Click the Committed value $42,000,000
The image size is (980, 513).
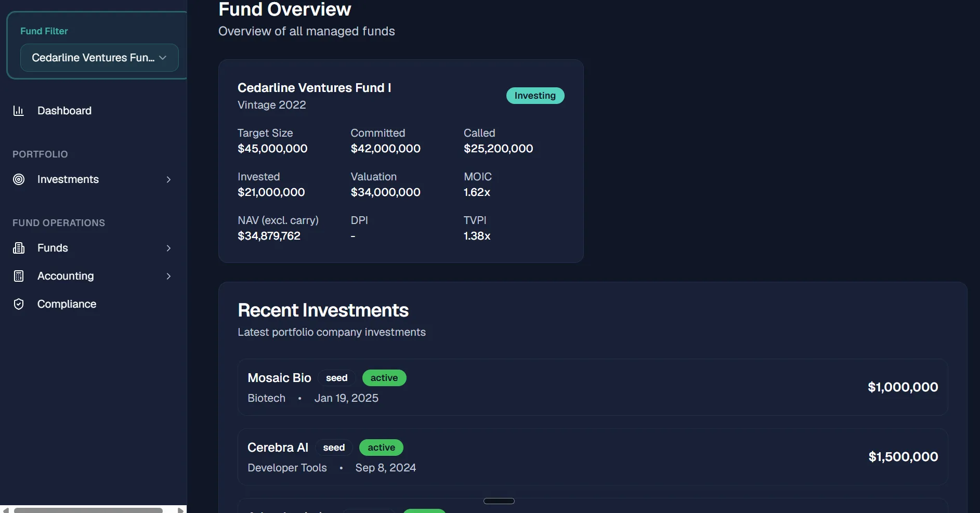coord(386,149)
